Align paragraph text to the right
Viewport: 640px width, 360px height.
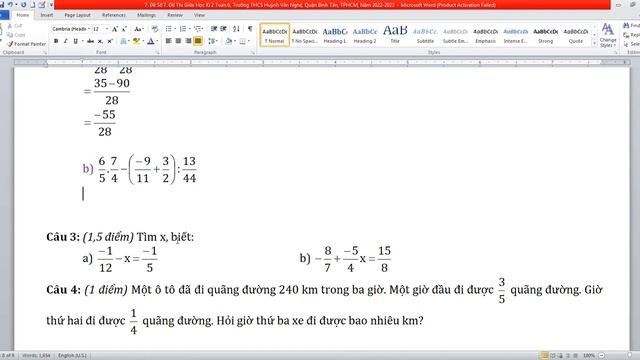[188, 41]
